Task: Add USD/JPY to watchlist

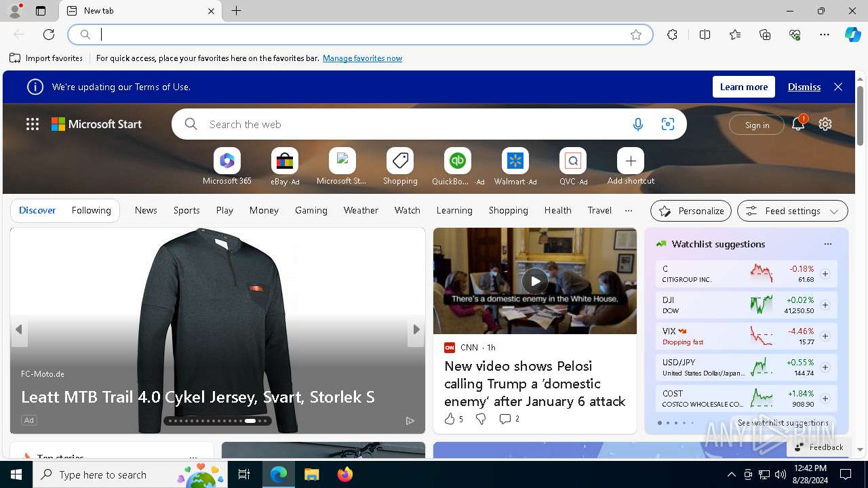Action: [825, 367]
